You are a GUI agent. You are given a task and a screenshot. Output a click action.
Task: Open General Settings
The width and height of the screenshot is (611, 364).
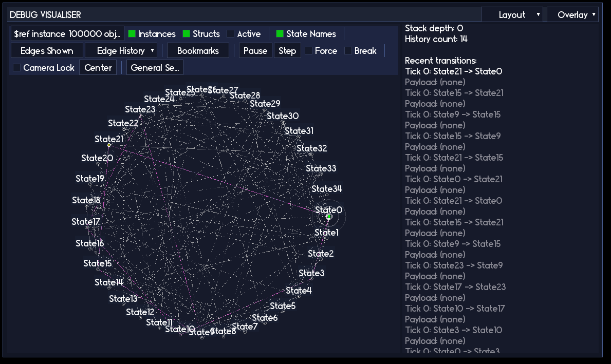(x=154, y=67)
